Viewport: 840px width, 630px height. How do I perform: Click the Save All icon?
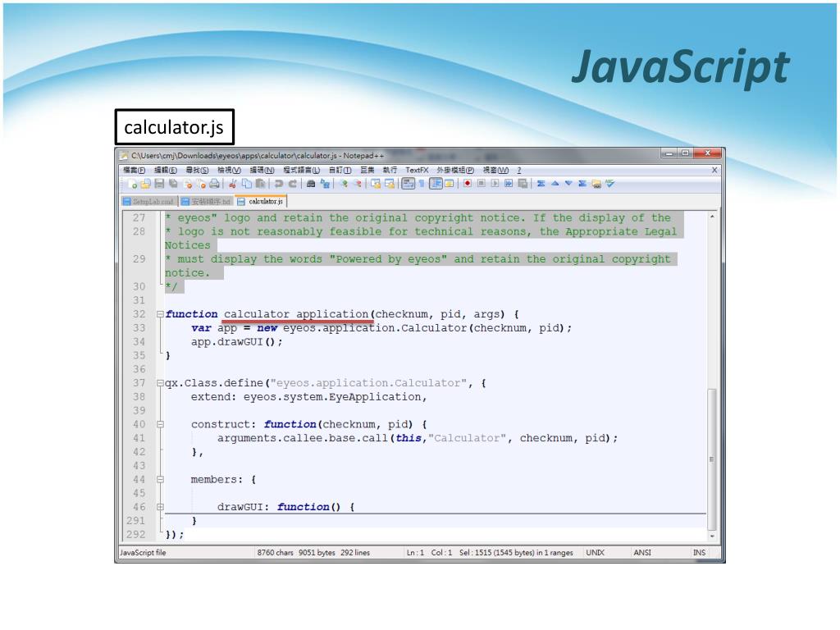coord(173,184)
